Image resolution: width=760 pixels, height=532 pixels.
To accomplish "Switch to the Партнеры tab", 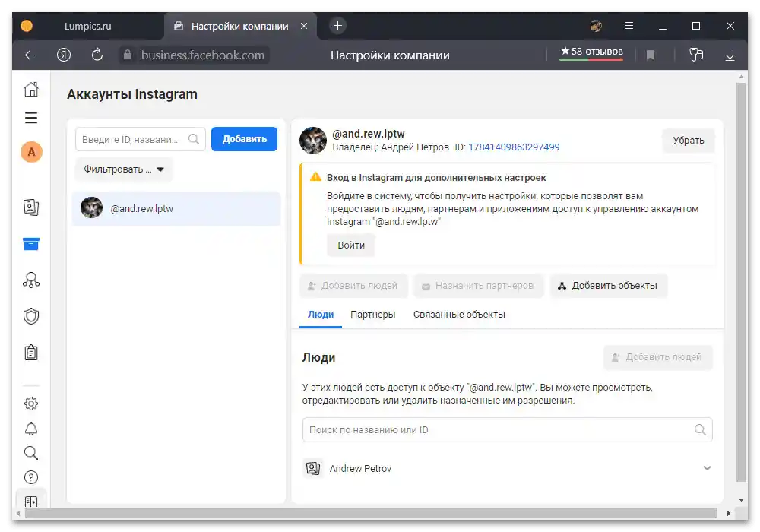I will coord(372,315).
